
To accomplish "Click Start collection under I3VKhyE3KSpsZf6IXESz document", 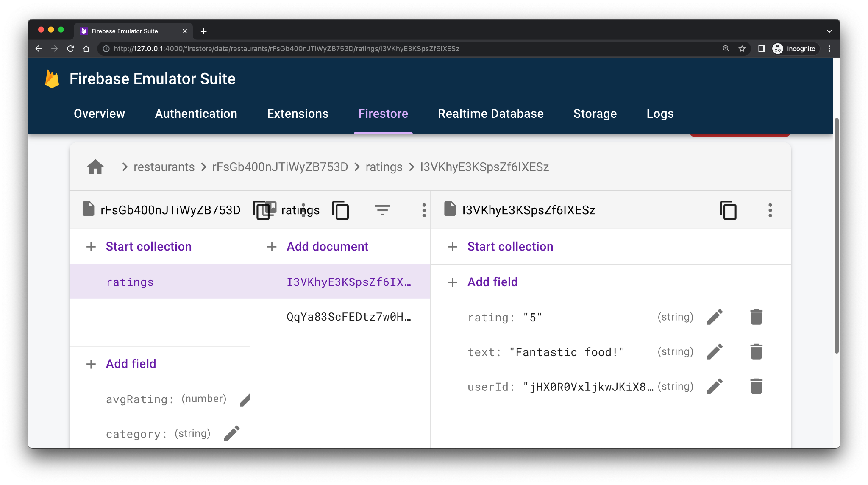I will click(510, 246).
